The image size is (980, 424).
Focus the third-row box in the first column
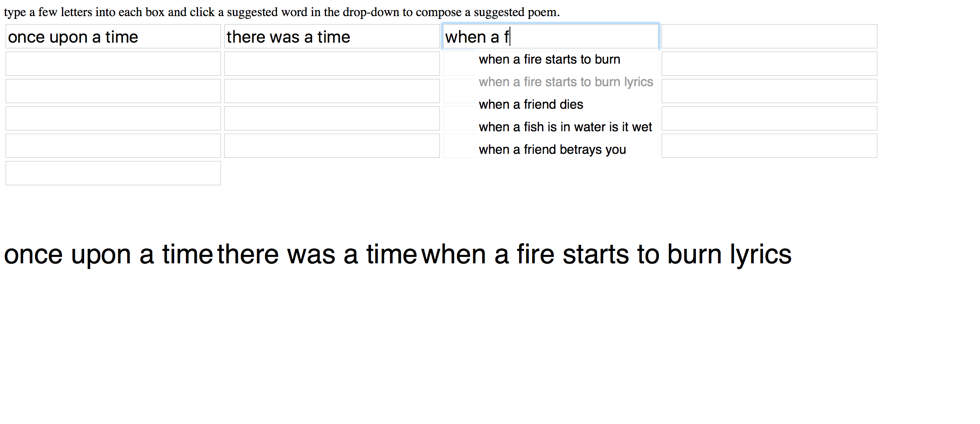113,91
